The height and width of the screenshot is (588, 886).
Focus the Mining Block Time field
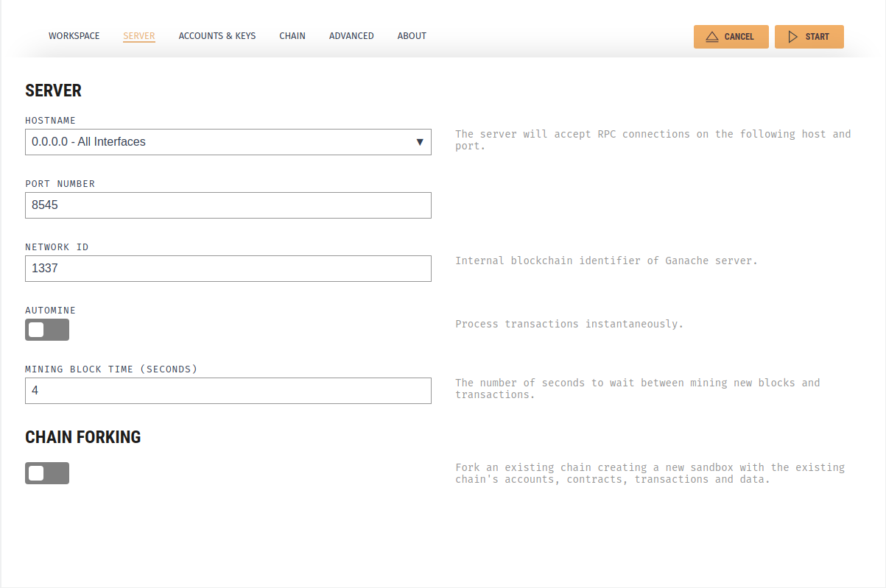pos(228,391)
